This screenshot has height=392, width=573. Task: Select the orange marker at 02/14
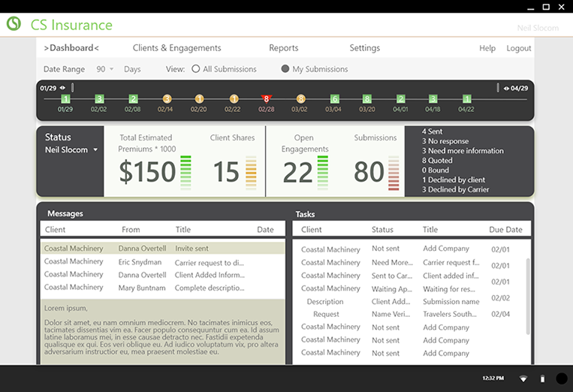coord(167,99)
